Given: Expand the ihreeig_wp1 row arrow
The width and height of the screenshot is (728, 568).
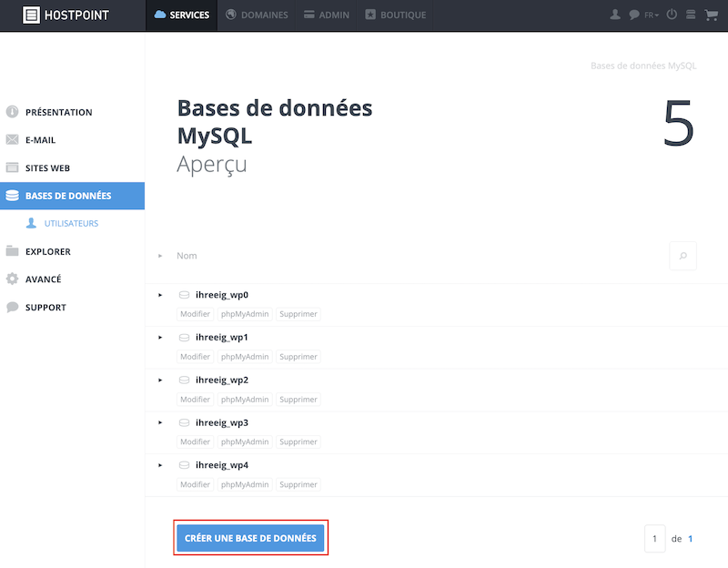Looking at the screenshot, I should (160, 338).
